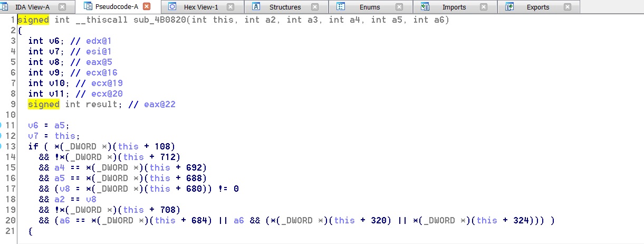This screenshot has height=244, width=644.
Task: Click the Exports tab icon
Action: coord(510,7)
